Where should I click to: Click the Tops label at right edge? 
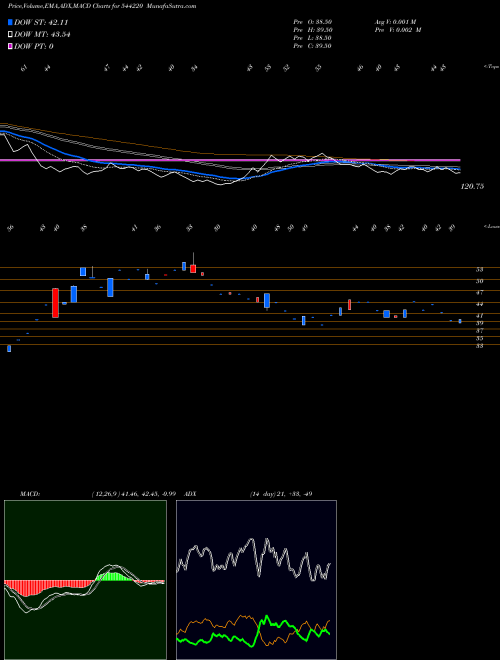491,67
